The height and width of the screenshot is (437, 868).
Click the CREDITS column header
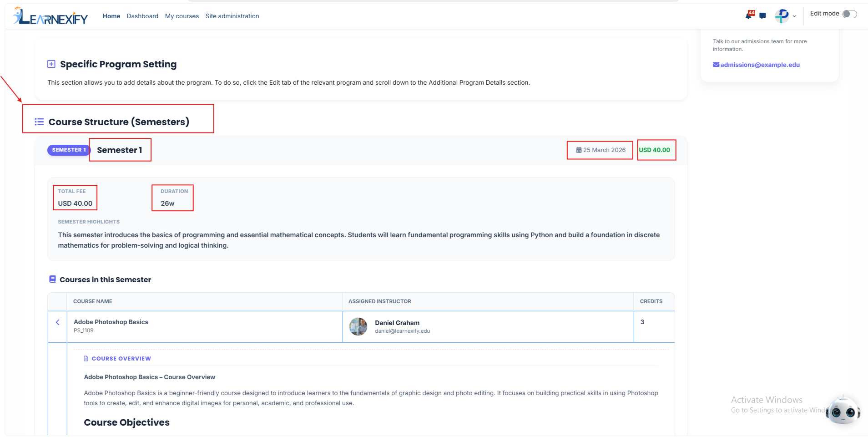tap(651, 301)
